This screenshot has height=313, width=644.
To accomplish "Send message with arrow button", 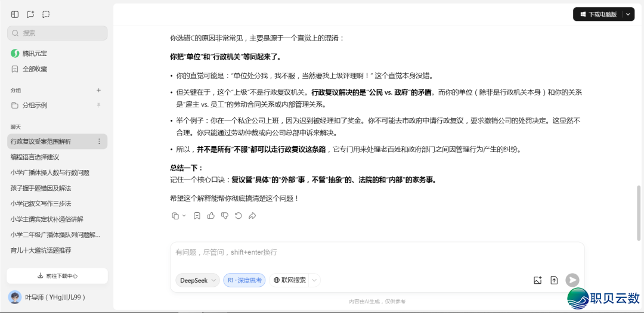I will click(x=572, y=280).
